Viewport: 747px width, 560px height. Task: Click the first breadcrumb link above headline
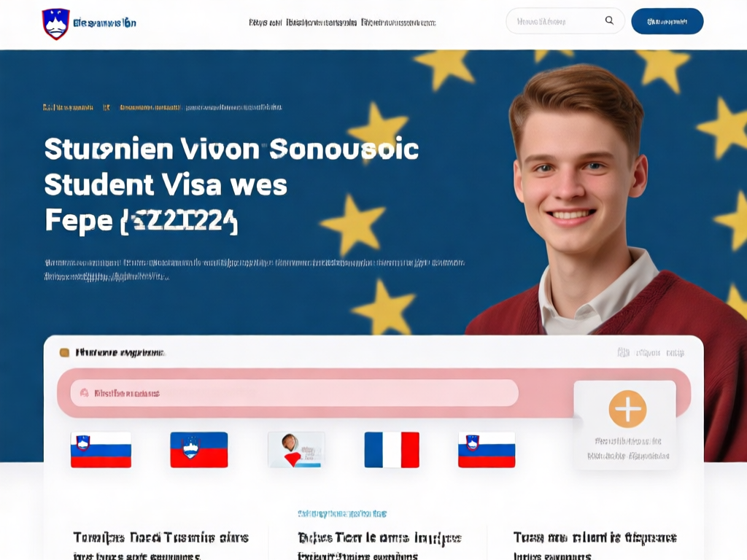coord(68,107)
